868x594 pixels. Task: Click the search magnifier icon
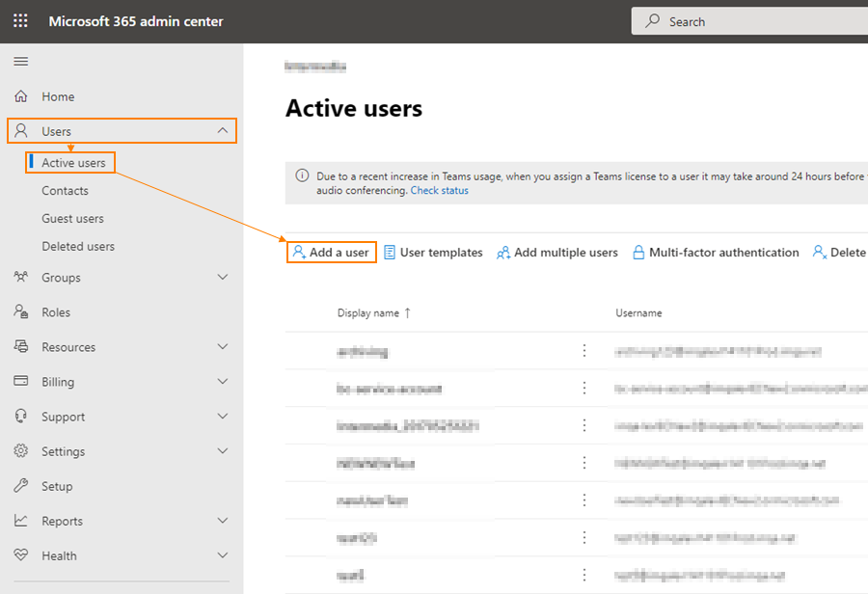tap(653, 21)
